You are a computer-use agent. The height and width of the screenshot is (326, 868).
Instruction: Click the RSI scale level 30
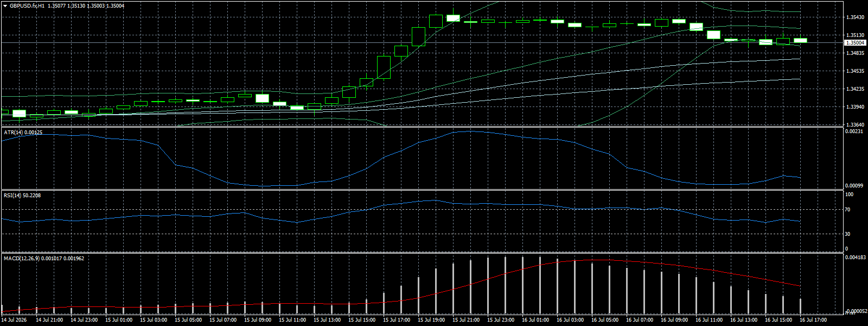click(848, 234)
